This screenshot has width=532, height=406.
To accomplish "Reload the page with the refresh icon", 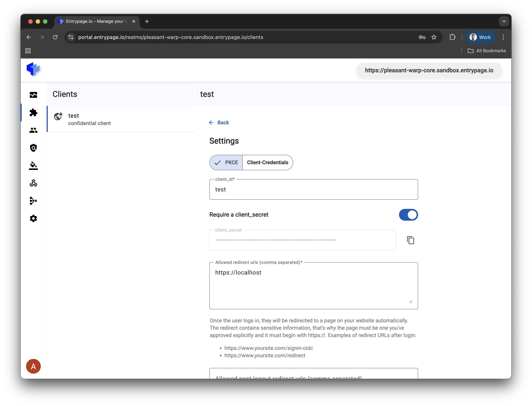I will tap(55, 37).
